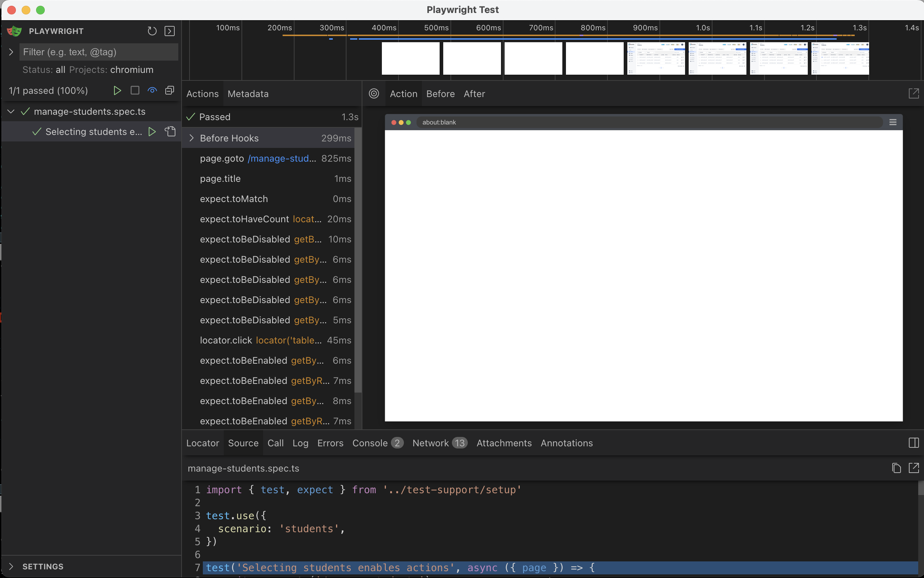Select the Action tab in preview panel
924x578 pixels.
point(404,93)
